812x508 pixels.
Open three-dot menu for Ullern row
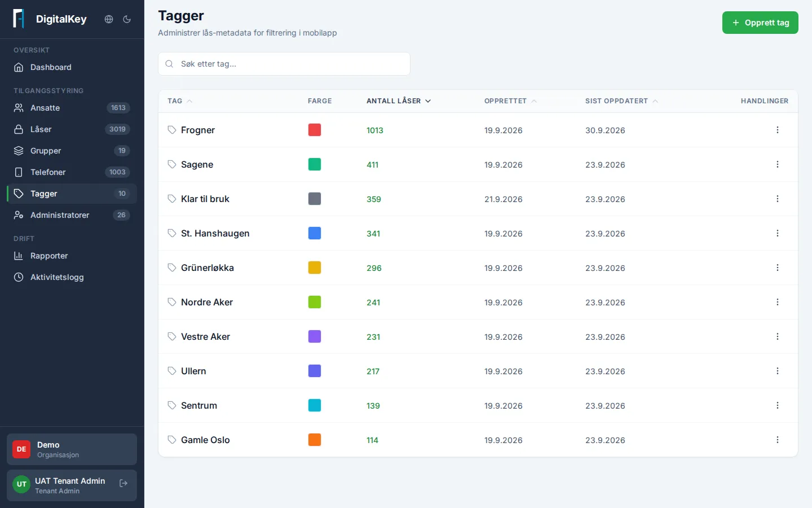[778, 371]
